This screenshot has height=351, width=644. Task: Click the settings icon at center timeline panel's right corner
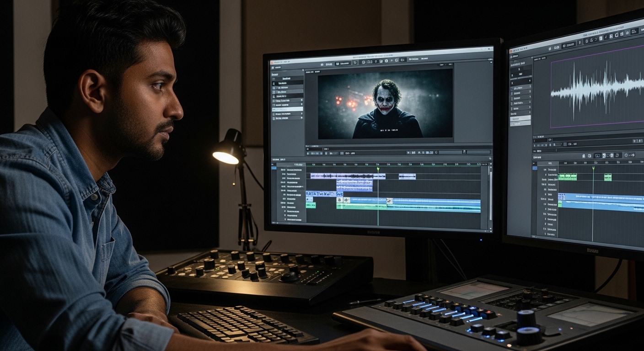(x=490, y=159)
